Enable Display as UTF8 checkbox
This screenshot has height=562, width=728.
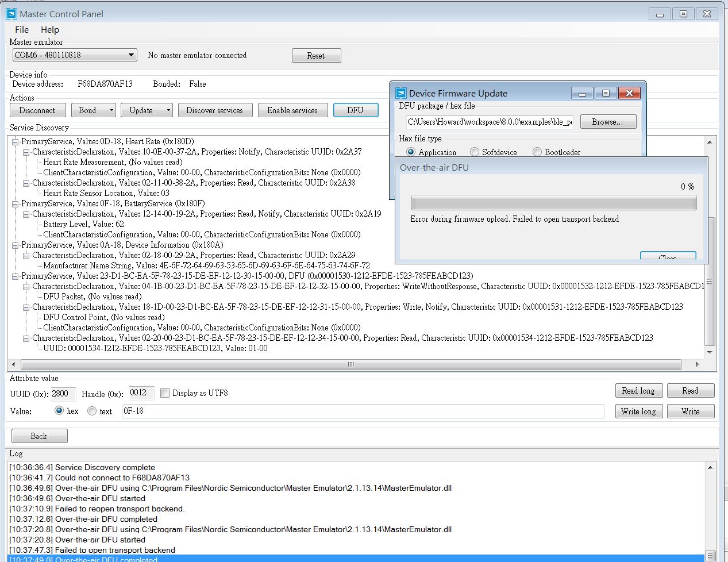click(x=165, y=393)
